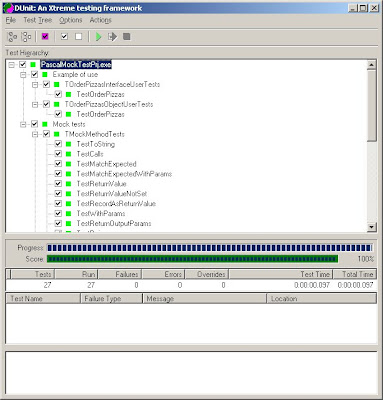Collapse the Mock tests node
Viewport: 383px width, 400px height.
pyautogui.click(x=23, y=124)
